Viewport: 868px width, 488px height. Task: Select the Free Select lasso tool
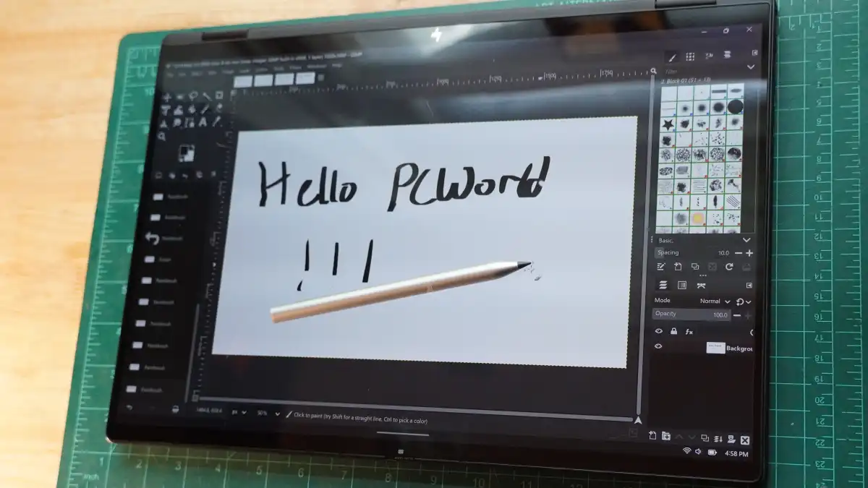click(192, 95)
